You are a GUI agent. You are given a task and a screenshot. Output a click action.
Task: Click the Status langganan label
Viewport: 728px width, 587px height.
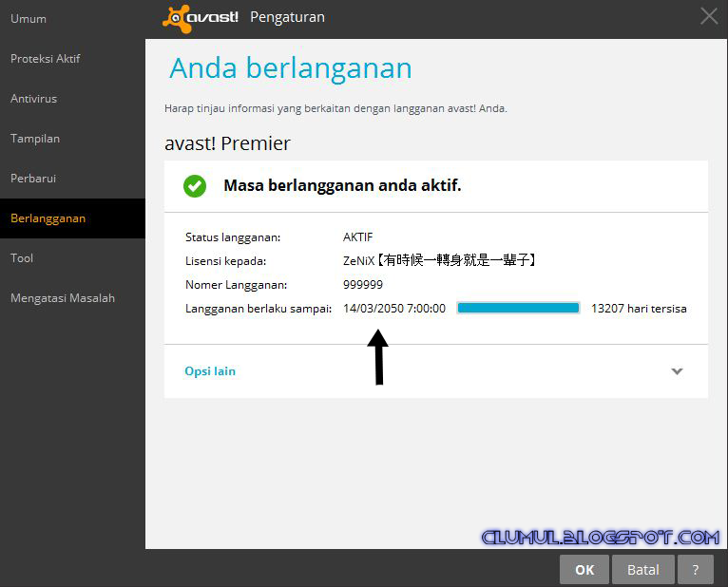click(x=233, y=237)
